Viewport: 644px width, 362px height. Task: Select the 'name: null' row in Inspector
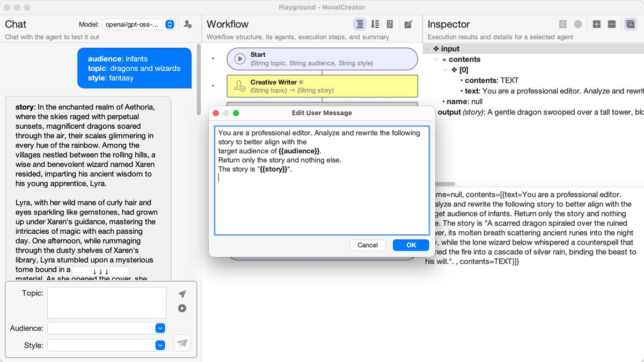[x=462, y=101]
